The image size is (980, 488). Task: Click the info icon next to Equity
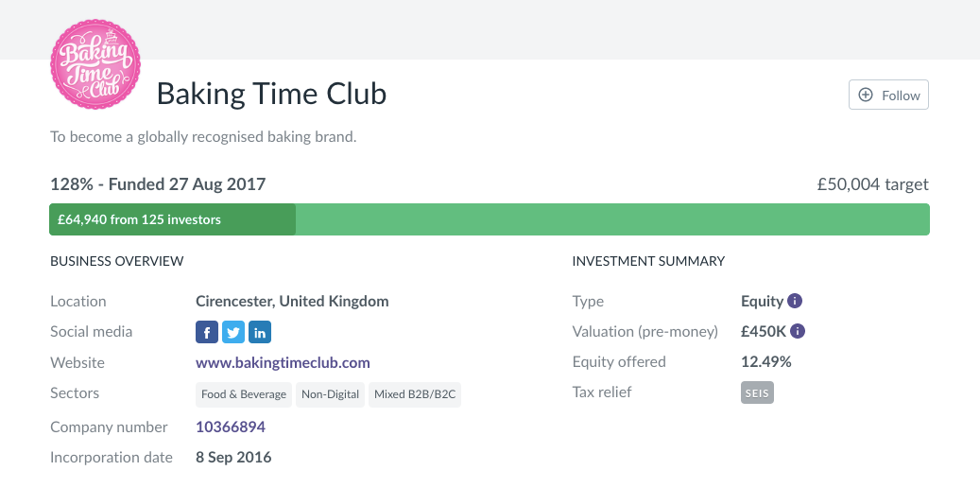point(795,302)
